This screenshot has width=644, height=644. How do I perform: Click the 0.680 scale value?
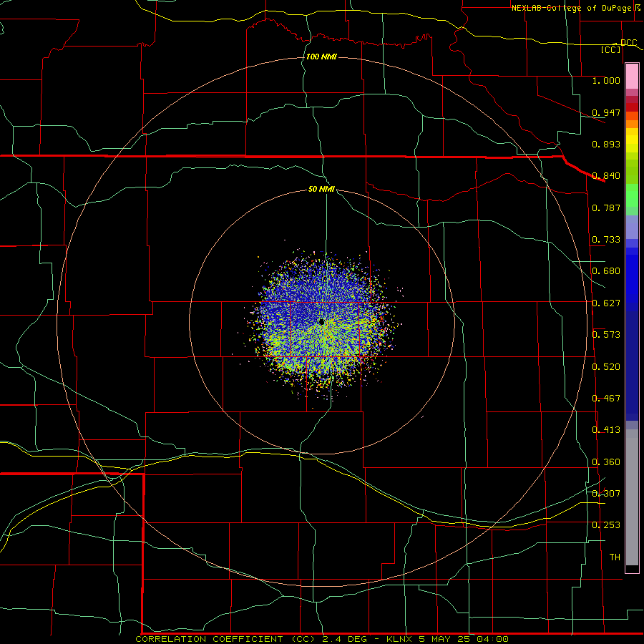606,271
